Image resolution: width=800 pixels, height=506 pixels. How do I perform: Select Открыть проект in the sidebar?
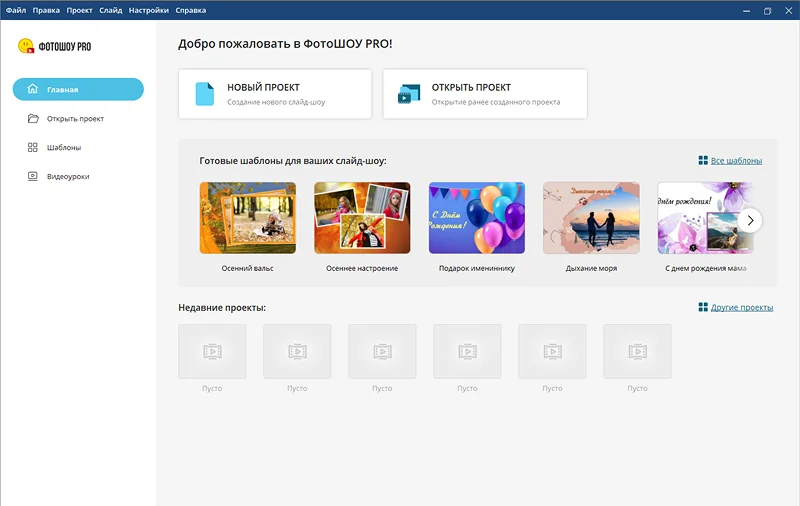click(x=78, y=118)
